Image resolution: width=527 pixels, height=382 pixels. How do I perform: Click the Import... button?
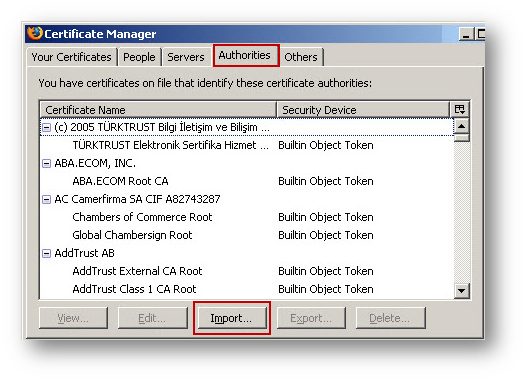coord(231,318)
